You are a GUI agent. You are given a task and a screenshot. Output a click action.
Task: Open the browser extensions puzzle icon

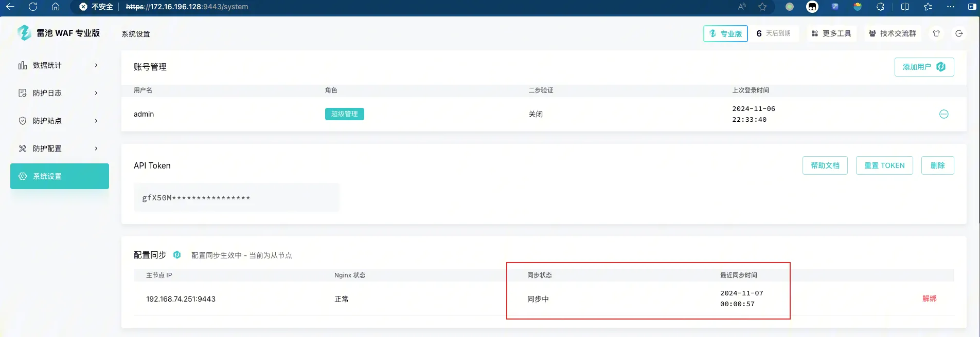coord(880,7)
